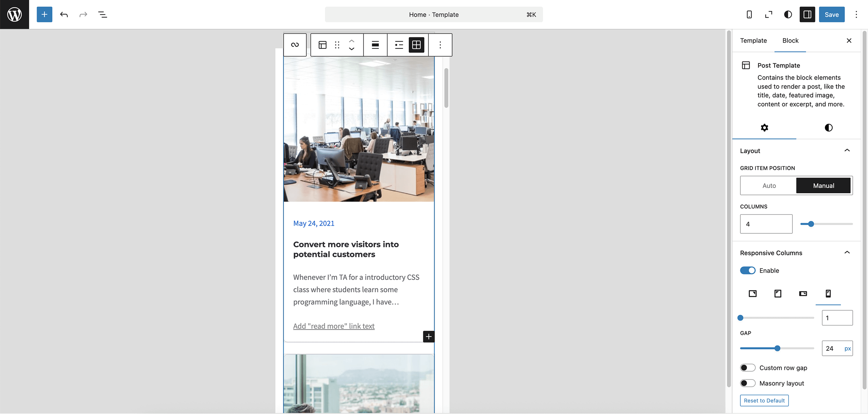Switch to the Block tab
This screenshot has width=868, height=414.
(x=790, y=40)
